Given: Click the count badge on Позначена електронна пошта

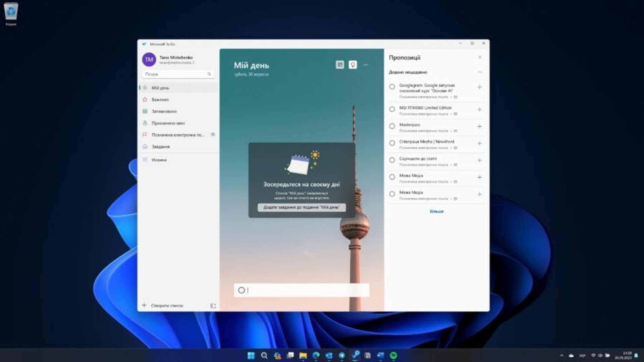Looking at the screenshot, I should (213, 135).
